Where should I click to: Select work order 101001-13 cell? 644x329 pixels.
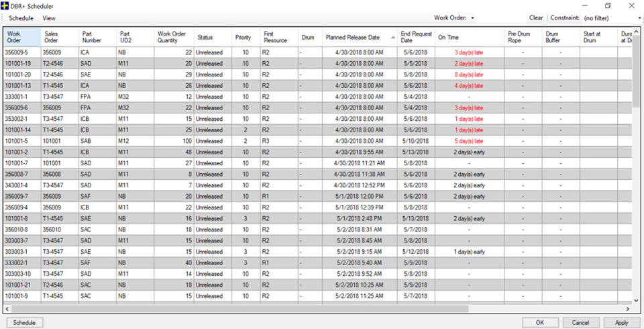[x=22, y=85]
